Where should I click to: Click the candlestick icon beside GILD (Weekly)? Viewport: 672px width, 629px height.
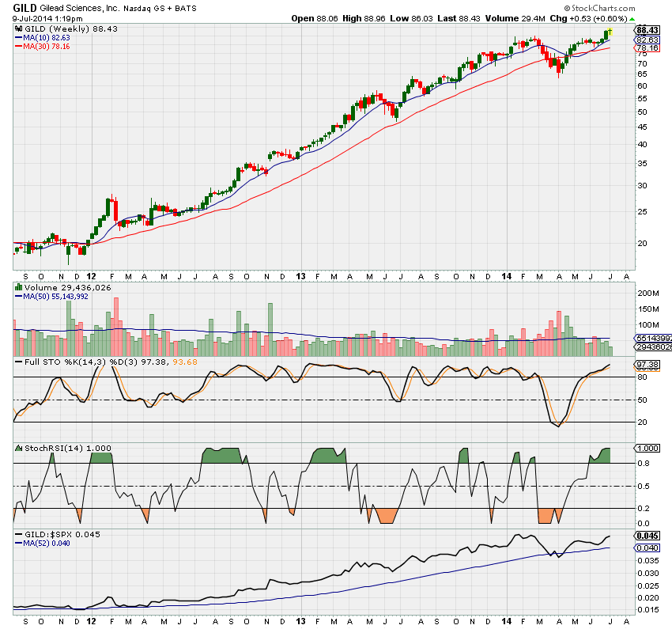click(18, 28)
